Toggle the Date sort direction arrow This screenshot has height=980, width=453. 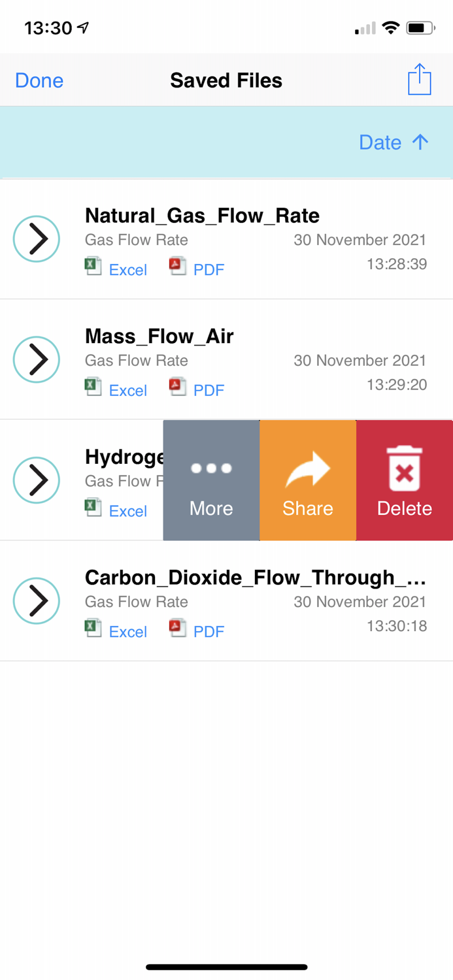coord(422,142)
